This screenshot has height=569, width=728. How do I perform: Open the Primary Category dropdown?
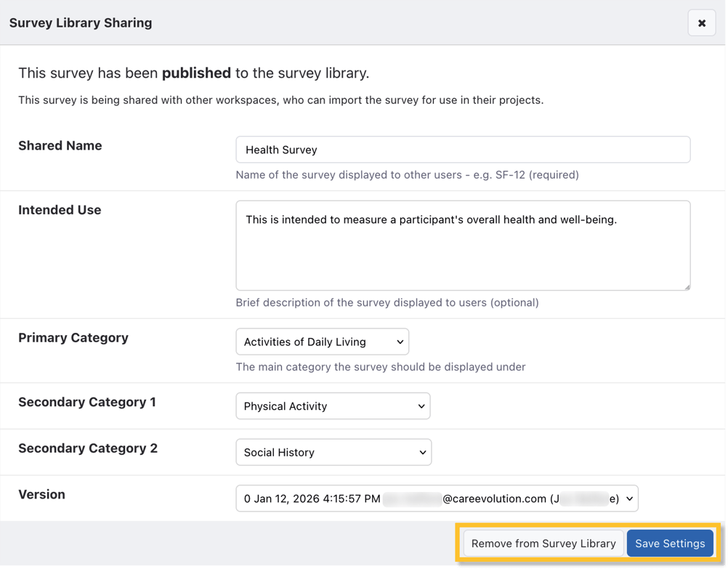tap(322, 342)
